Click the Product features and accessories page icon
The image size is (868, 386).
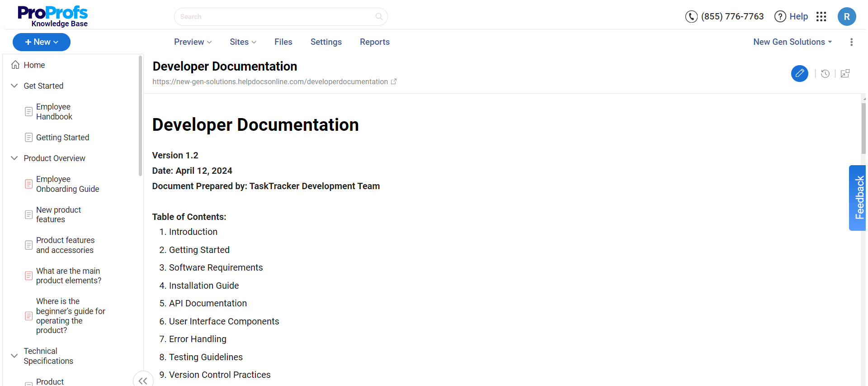(29, 245)
